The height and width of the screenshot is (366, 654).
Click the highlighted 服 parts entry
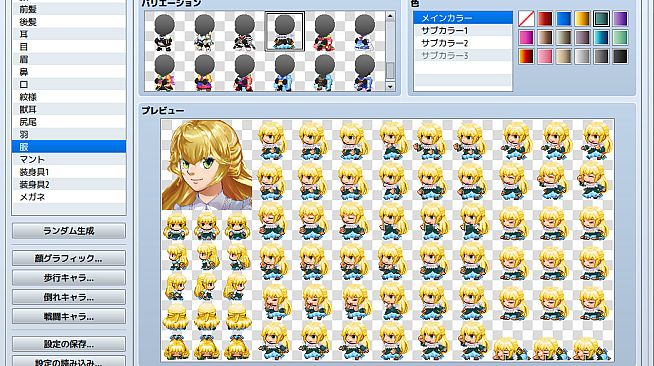click(69, 147)
